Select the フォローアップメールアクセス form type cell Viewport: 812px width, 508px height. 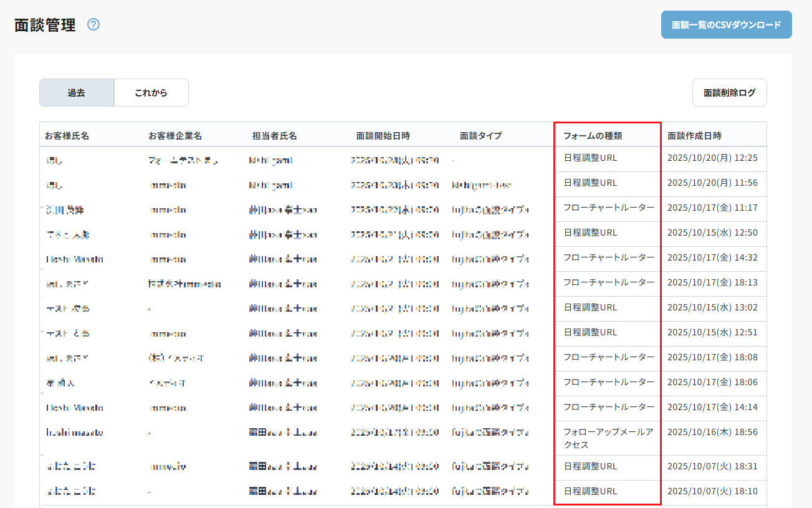click(x=608, y=438)
